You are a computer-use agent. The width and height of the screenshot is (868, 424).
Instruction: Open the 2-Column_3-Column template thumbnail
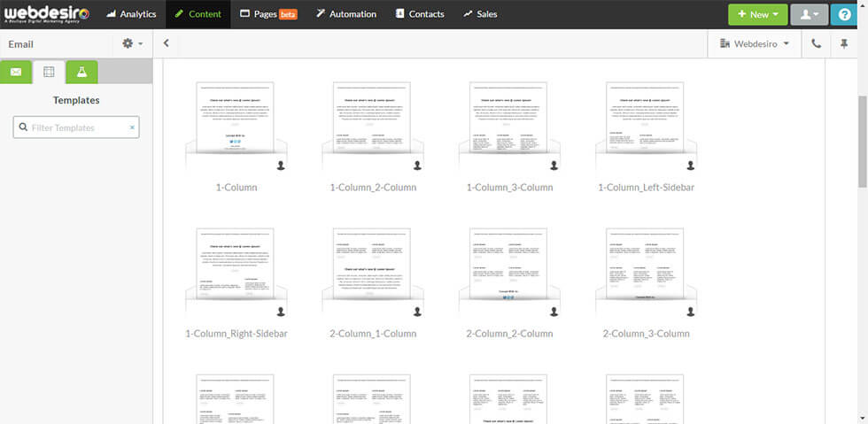pos(646,273)
